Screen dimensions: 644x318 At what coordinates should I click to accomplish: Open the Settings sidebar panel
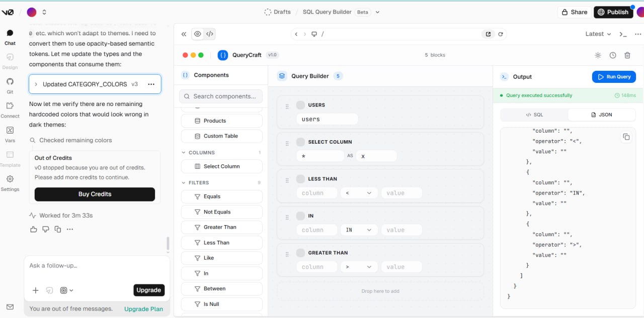(10, 183)
